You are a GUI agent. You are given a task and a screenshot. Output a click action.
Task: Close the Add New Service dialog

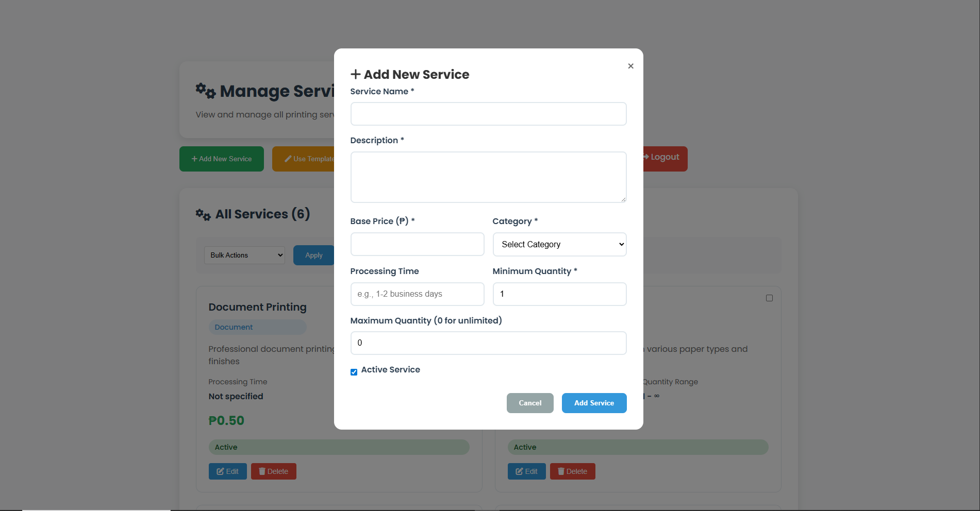pos(630,66)
